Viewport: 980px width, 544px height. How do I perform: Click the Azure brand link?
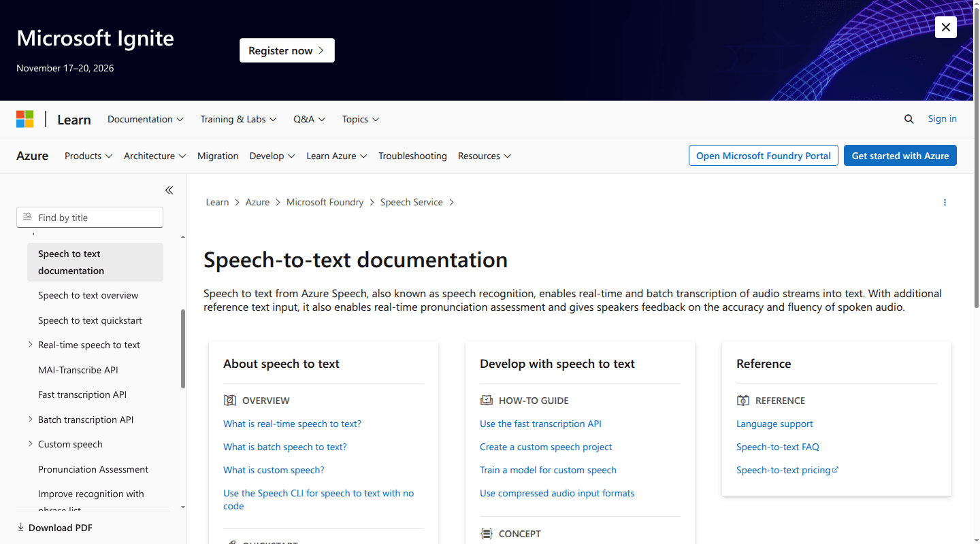32,156
